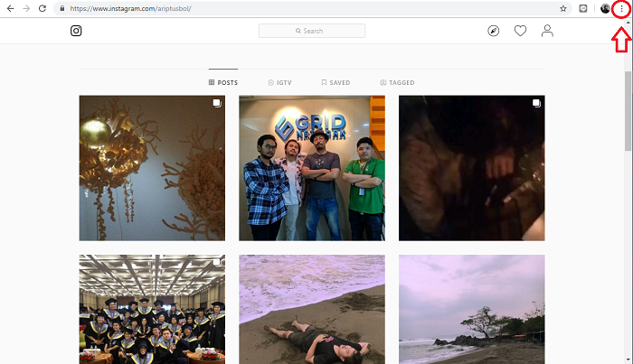Switch to the IGTV tab

pyautogui.click(x=279, y=82)
